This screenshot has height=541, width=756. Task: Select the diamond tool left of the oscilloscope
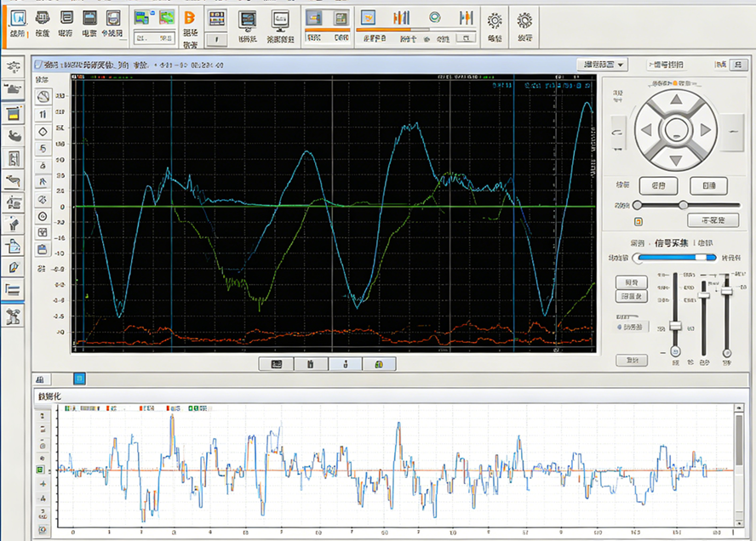(43, 132)
